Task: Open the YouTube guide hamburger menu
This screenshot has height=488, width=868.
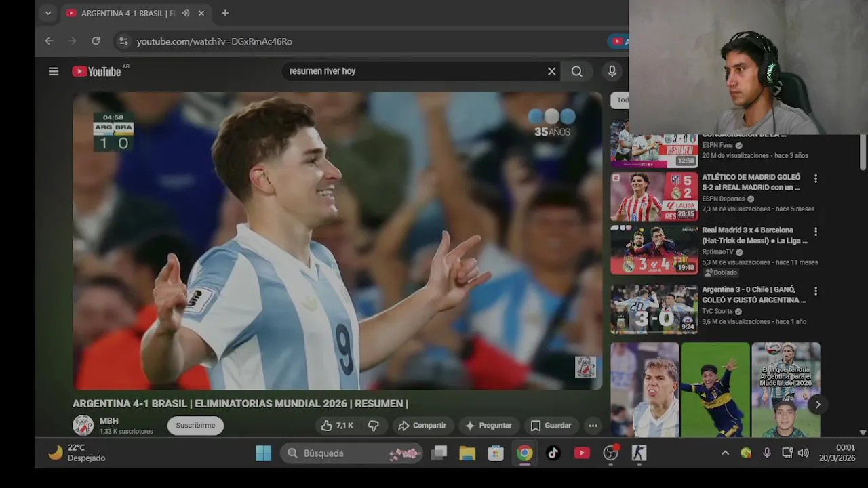Action: 54,71
